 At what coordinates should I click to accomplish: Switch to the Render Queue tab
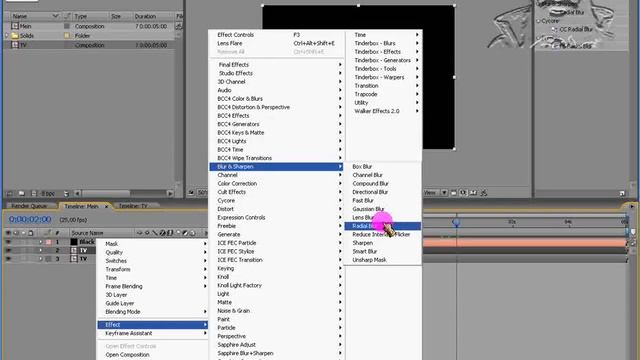(x=29, y=206)
